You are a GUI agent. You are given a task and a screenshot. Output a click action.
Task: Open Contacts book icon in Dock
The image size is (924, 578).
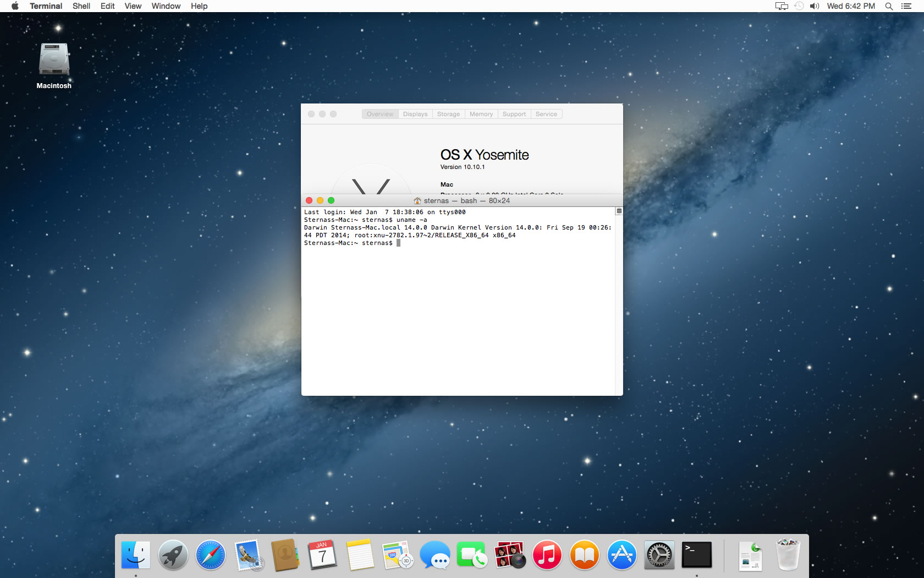(285, 555)
